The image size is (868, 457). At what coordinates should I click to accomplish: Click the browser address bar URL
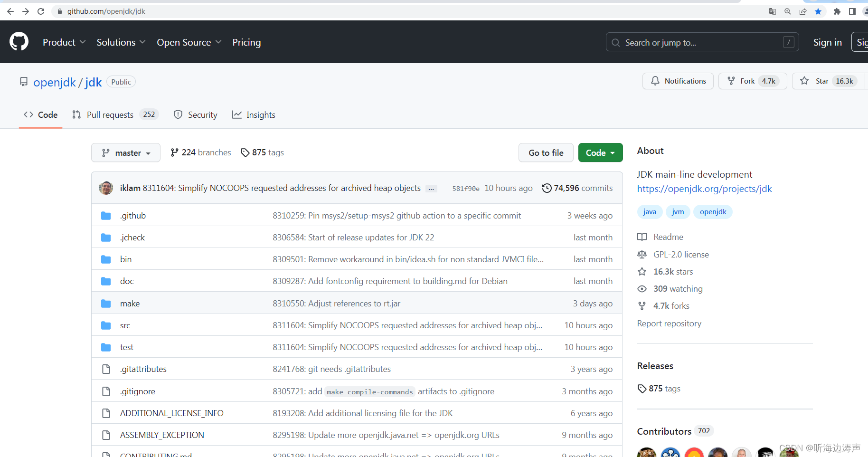(106, 11)
